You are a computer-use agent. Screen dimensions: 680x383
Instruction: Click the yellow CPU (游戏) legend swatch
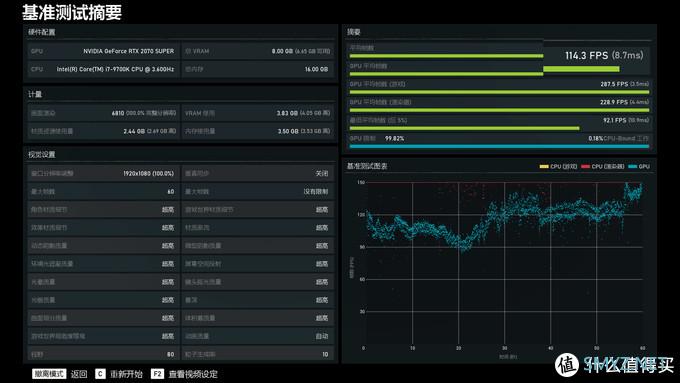pyautogui.click(x=544, y=167)
